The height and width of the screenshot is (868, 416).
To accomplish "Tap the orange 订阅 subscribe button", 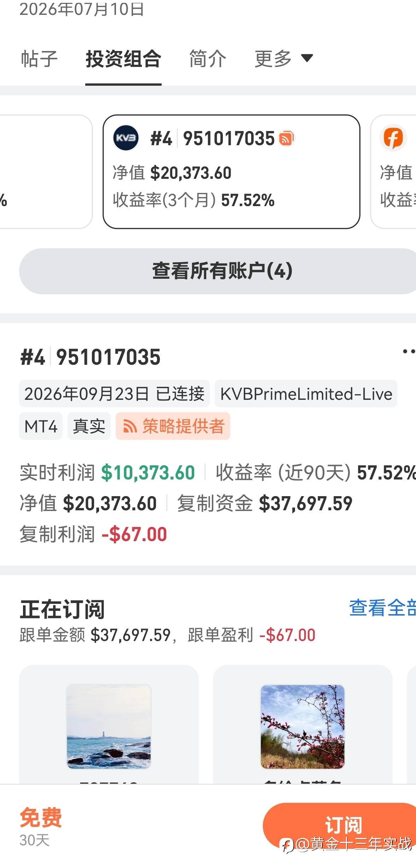I will pos(340,825).
